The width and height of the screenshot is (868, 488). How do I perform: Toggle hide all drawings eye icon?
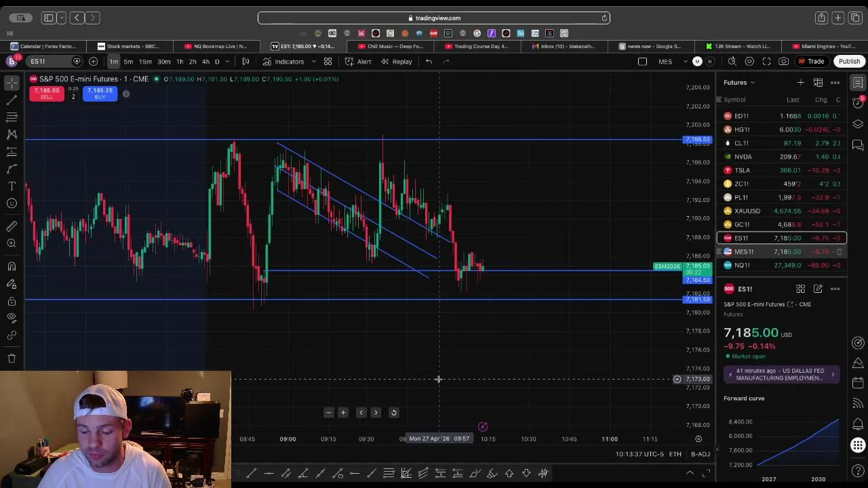pyautogui.click(x=12, y=317)
